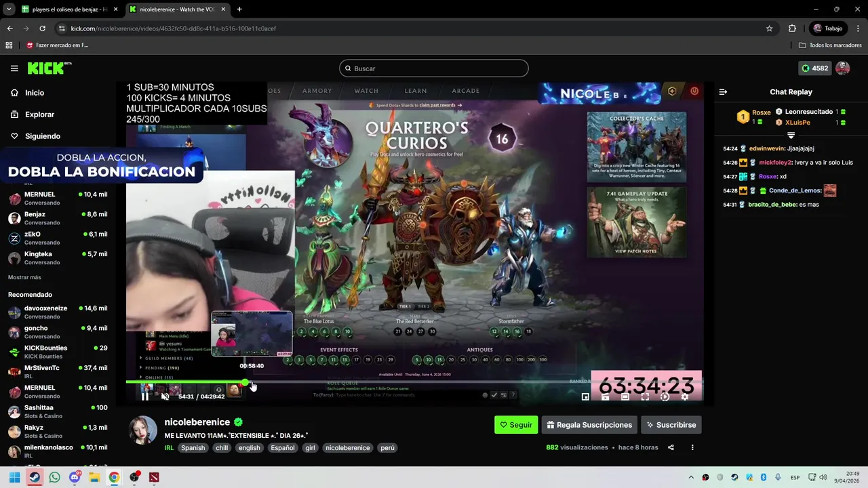Screen dimensions: 868x488
Task: Pause the VOD playback
Action: click(145, 396)
